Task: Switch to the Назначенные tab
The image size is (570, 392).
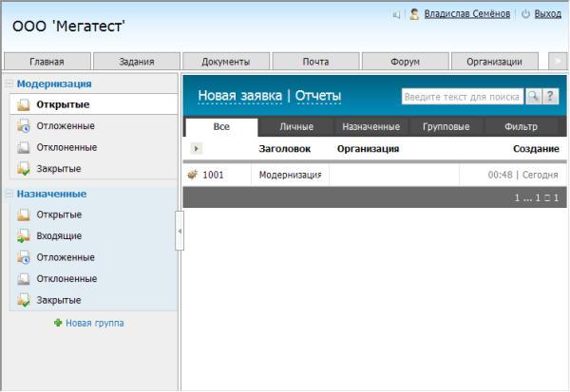Action: tap(371, 127)
